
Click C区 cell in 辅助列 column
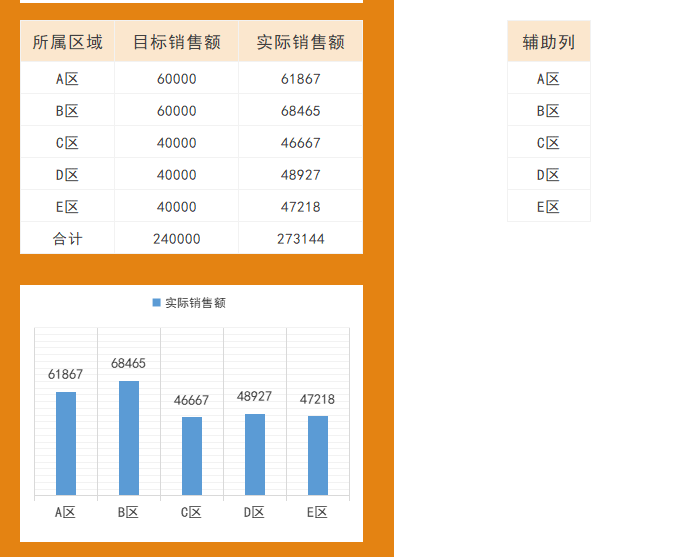pyautogui.click(x=549, y=142)
